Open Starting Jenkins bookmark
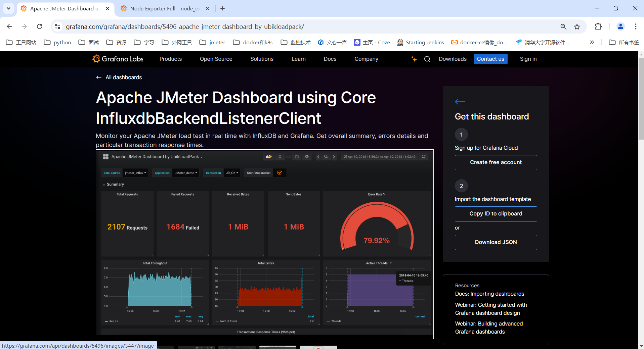The image size is (644, 349). [x=420, y=42]
